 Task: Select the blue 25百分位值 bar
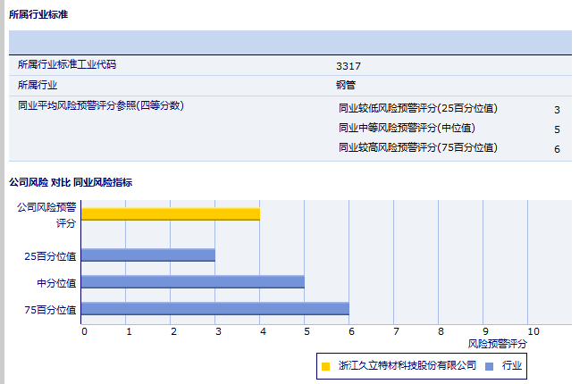147,255
